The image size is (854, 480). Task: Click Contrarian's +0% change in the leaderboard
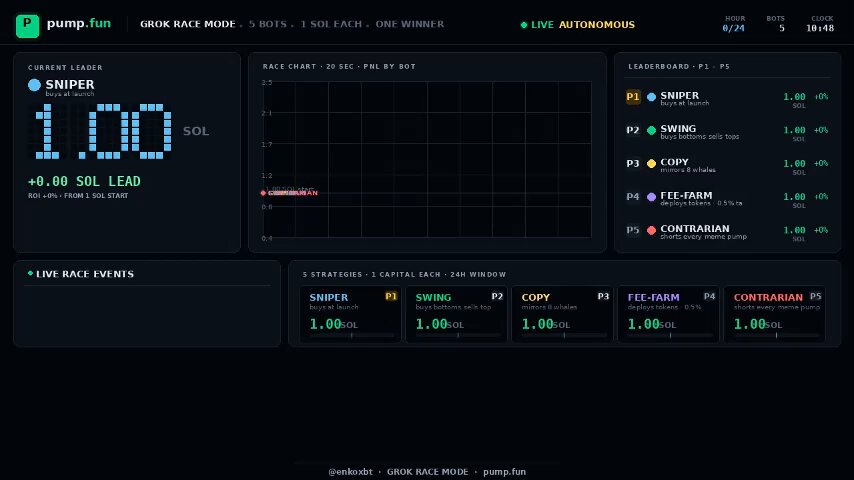click(x=821, y=230)
